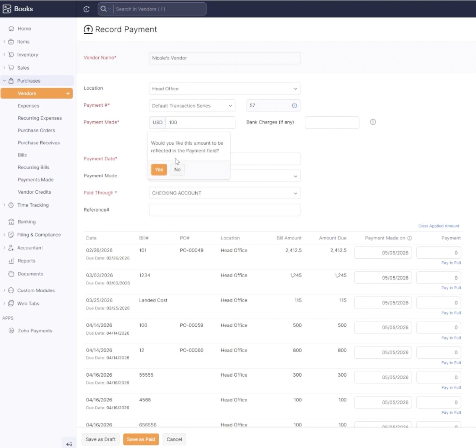Open the search scope dropdown arrow
This screenshot has width=476, height=448.
[109, 9]
